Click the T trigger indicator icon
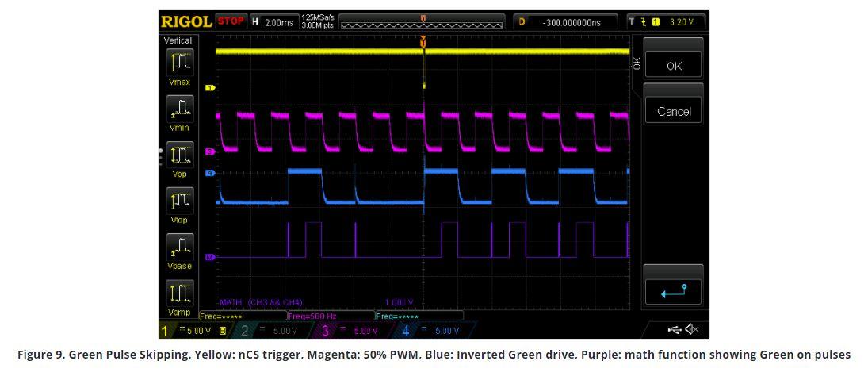 [632, 22]
